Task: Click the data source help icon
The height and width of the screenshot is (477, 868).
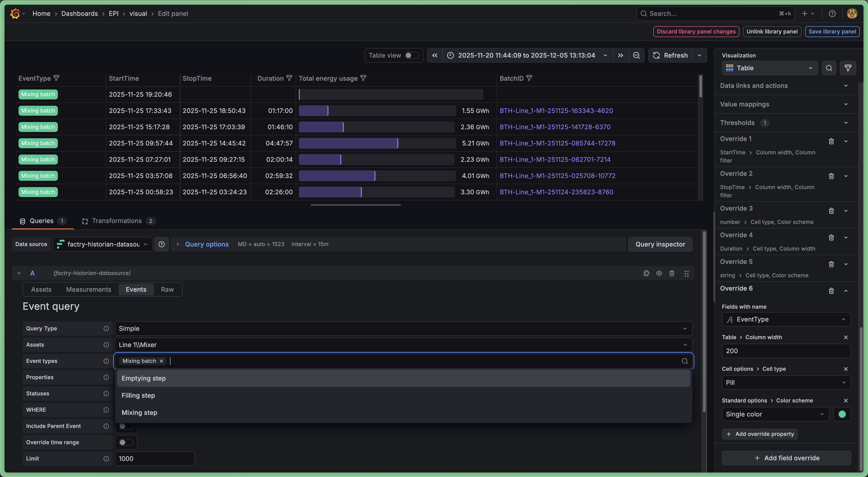Action: 161,244
